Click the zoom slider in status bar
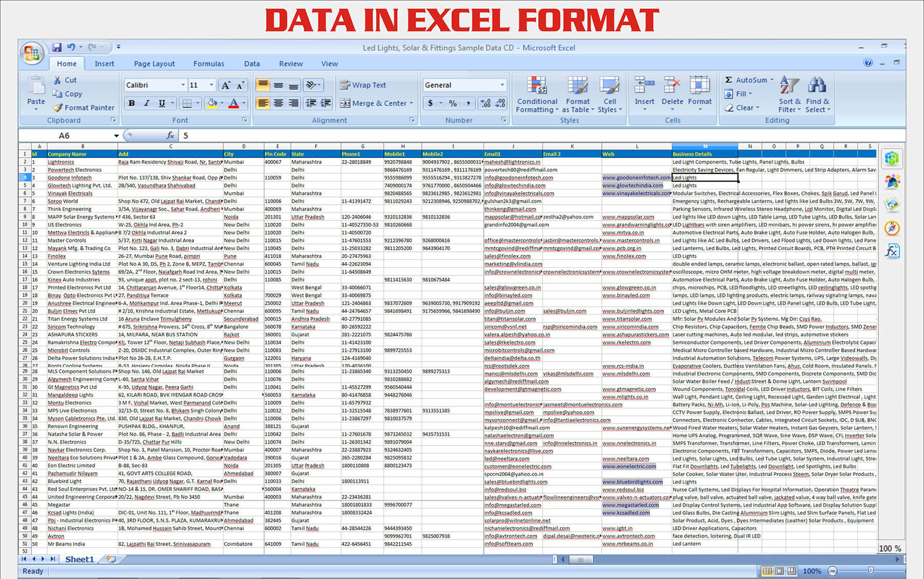 [x=870, y=571]
